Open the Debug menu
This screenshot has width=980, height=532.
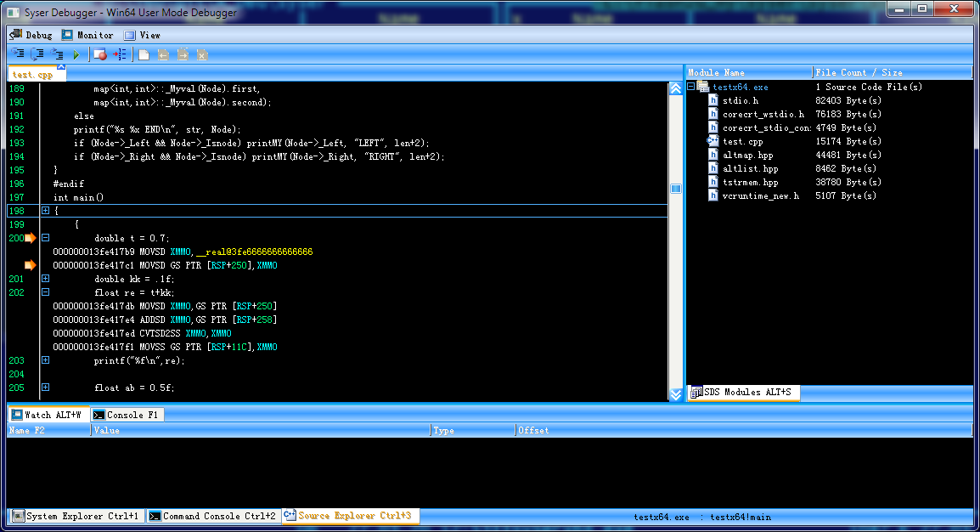[x=31, y=35]
